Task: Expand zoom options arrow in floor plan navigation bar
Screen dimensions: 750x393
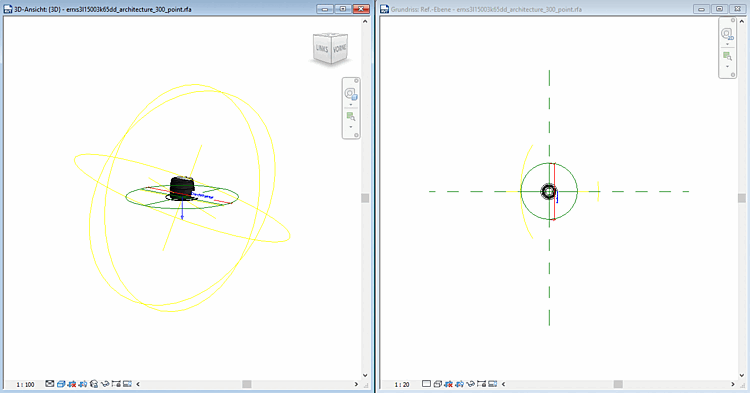Action: tap(728, 66)
